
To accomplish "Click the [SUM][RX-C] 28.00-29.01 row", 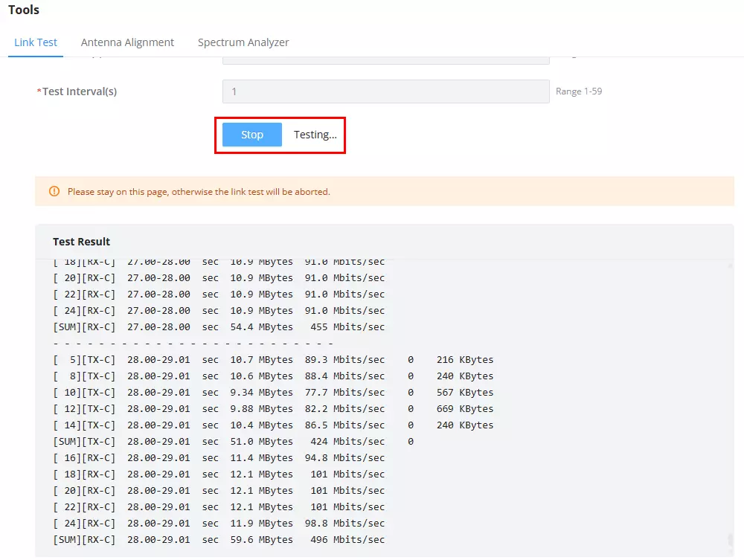I will pyautogui.click(x=219, y=540).
